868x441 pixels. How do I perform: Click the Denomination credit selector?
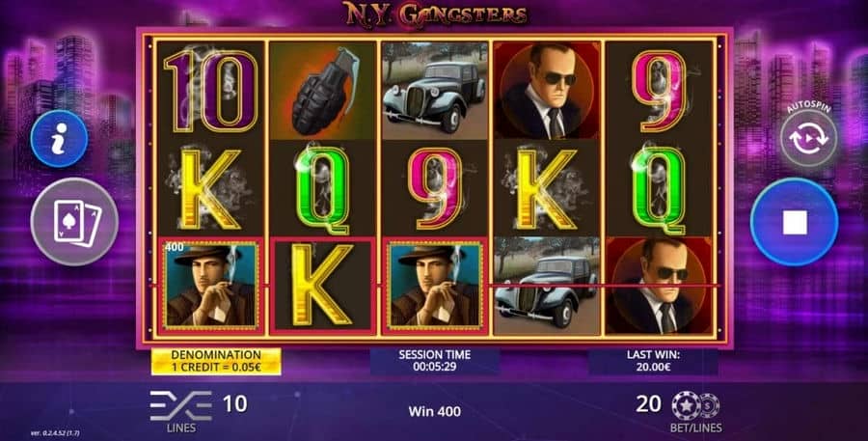tap(216, 361)
